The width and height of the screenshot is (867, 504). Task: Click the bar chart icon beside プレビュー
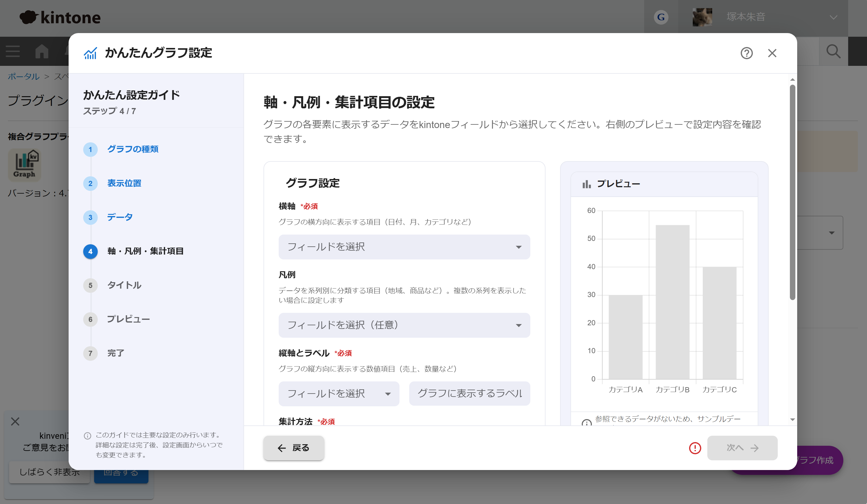pos(586,184)
